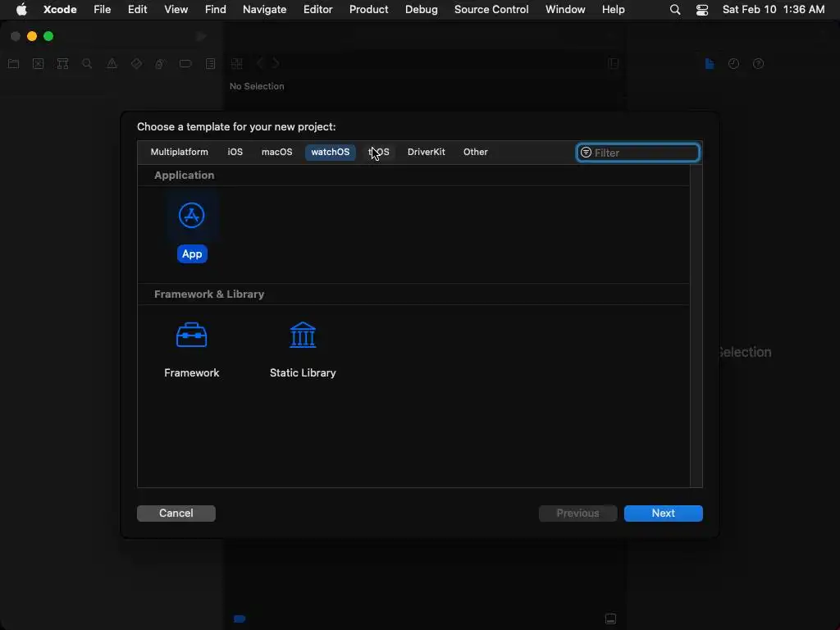Image resolution: width=840 pixels, height=630 pixels.
Task: Open the File inspector icon
Action: 710,64
